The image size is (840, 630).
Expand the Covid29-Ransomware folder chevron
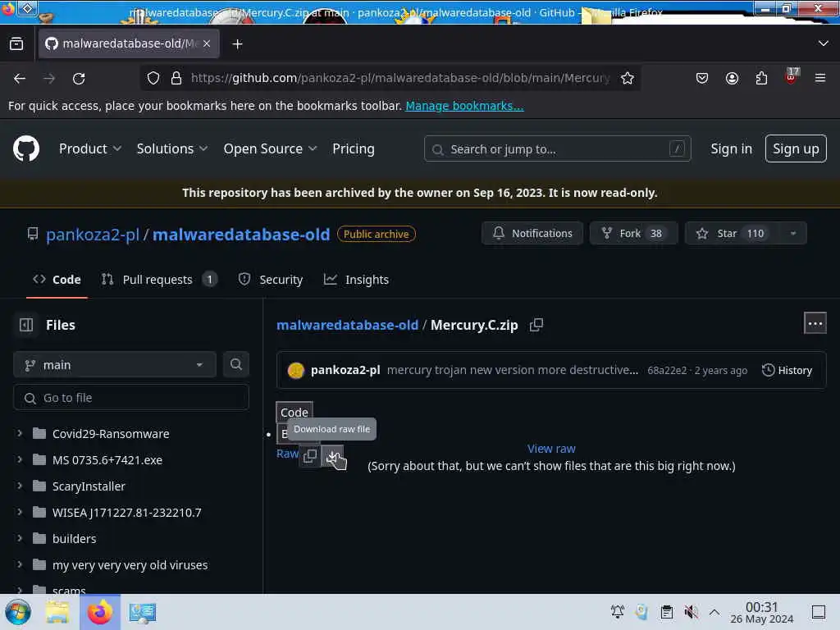[x=20, y=433]
